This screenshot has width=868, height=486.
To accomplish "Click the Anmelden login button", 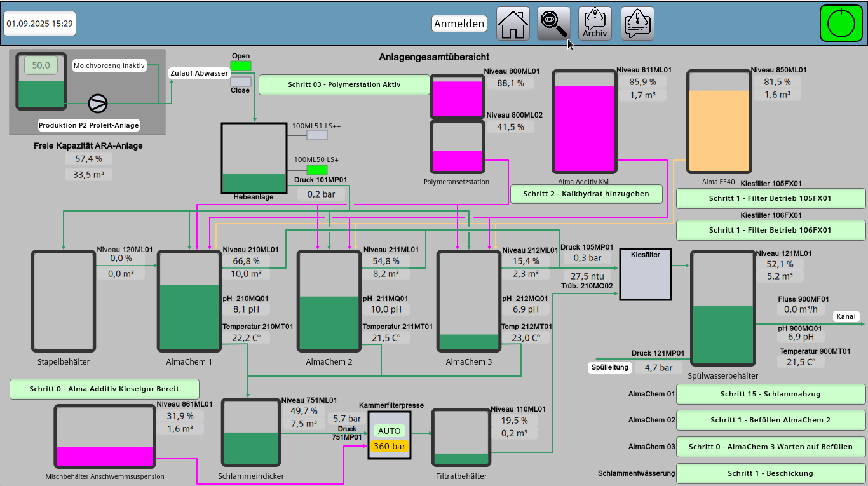I will pos(459,24).
